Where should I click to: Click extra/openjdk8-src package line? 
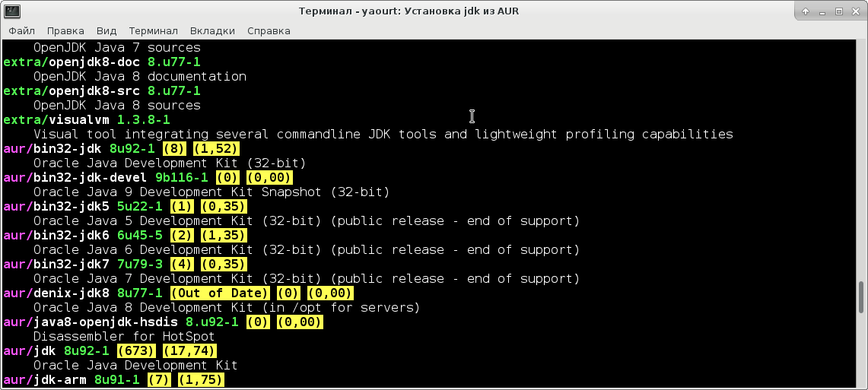pyautogui.click(x=102, y=90)
